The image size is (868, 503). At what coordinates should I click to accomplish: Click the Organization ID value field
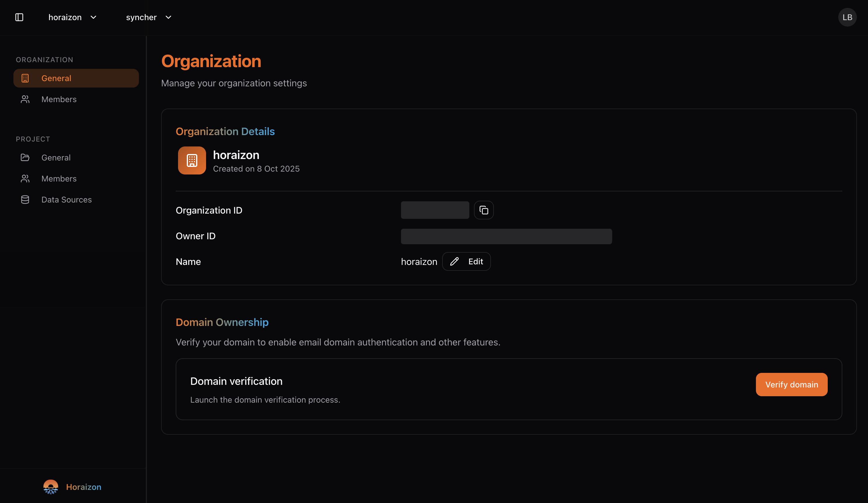pos(434,210)
